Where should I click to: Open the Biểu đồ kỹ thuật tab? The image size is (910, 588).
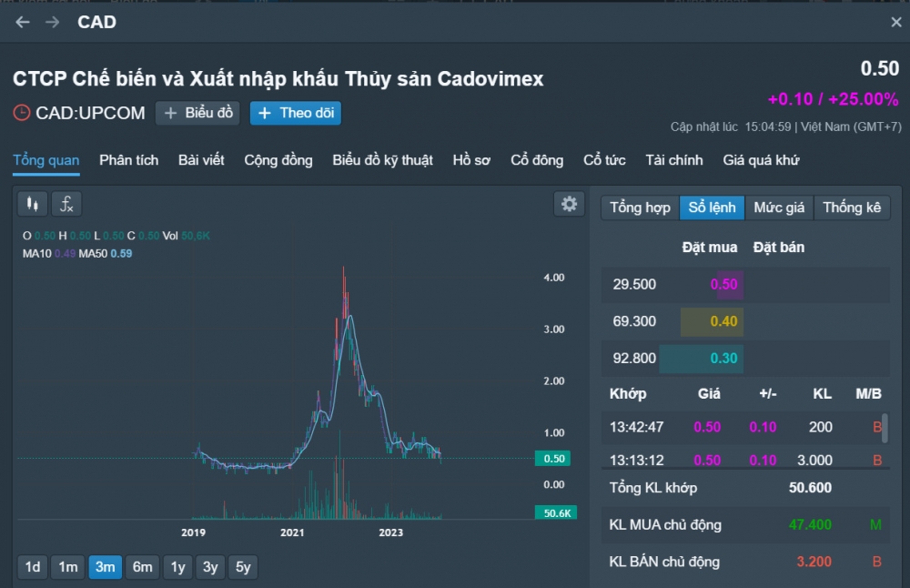click(382, 160)
